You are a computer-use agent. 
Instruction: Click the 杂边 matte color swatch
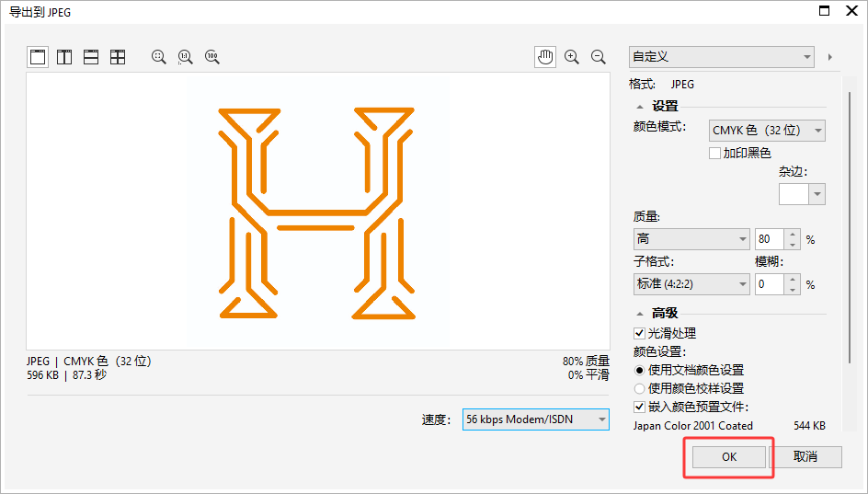pyautogui.click(x=794, y=194)
